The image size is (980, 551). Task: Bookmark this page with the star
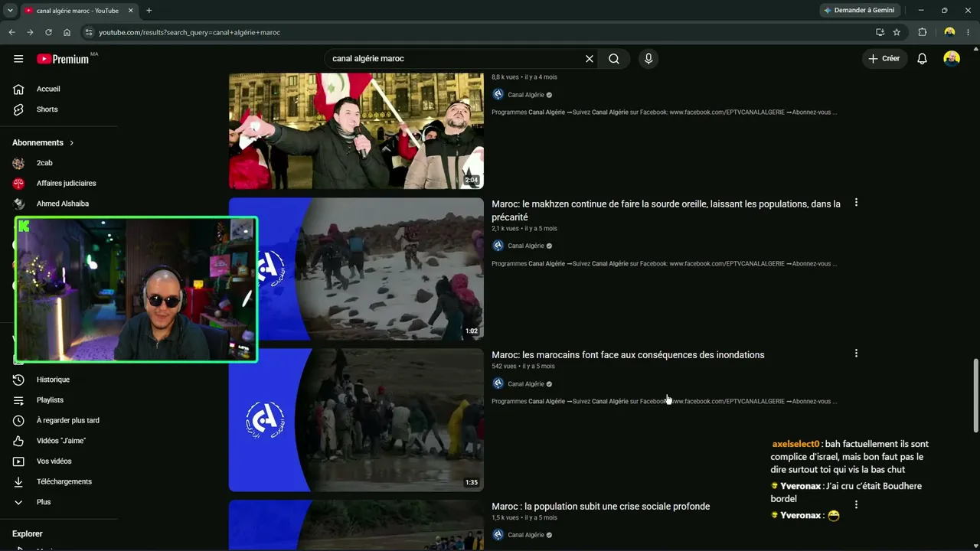click(x=897, y=32)
